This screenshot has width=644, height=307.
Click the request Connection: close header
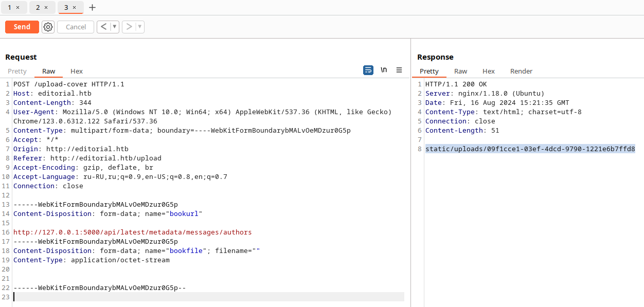pos(48,186)
